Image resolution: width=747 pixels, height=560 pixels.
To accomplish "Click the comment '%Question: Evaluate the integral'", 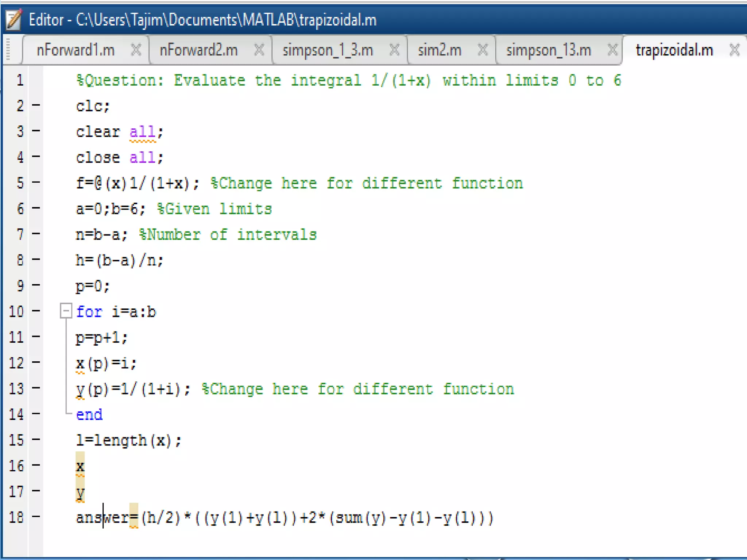I will 219,81.
